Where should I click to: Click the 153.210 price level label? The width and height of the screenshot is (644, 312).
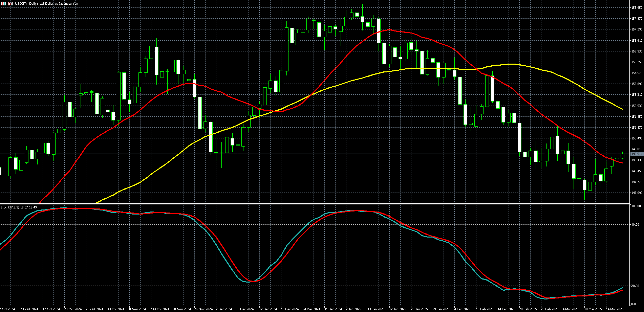tap(637, 95)
